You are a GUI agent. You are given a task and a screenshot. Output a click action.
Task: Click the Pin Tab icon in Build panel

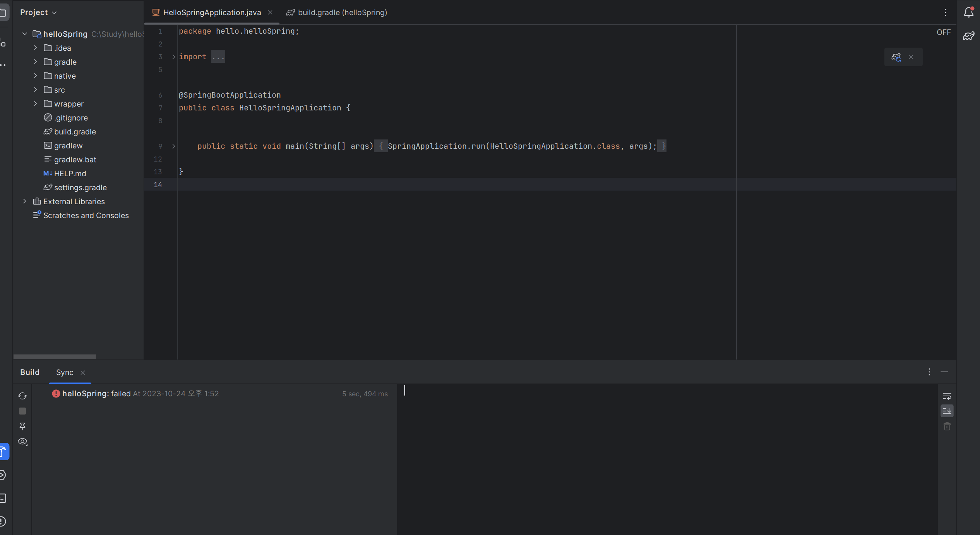(x=22, y=426)
